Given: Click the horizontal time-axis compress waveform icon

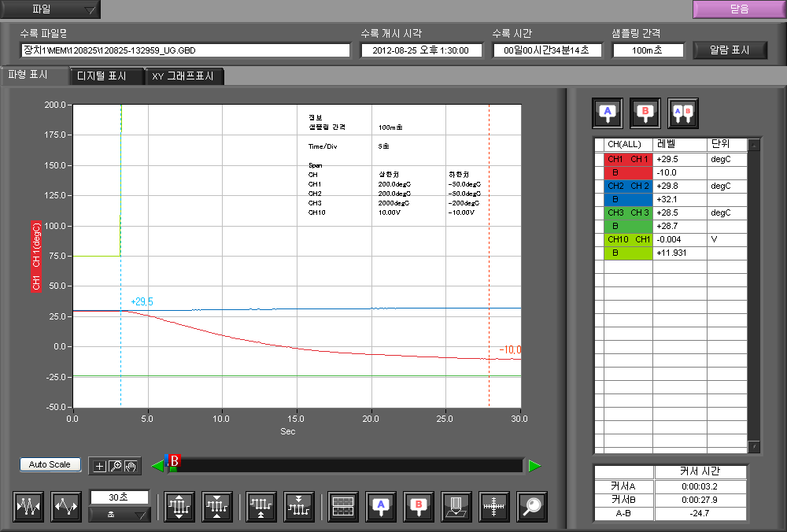Looking at the screenshot, I should tap(29, 507).
